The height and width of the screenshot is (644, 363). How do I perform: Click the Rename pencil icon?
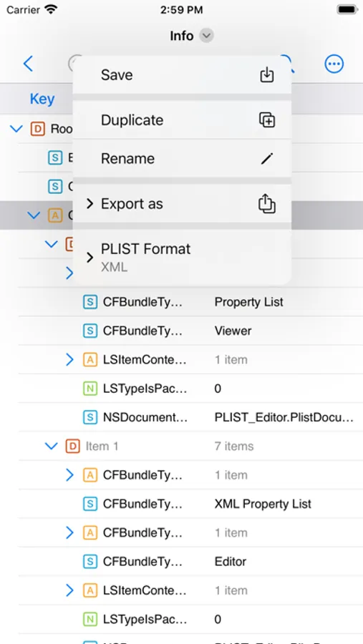[267, 159]
